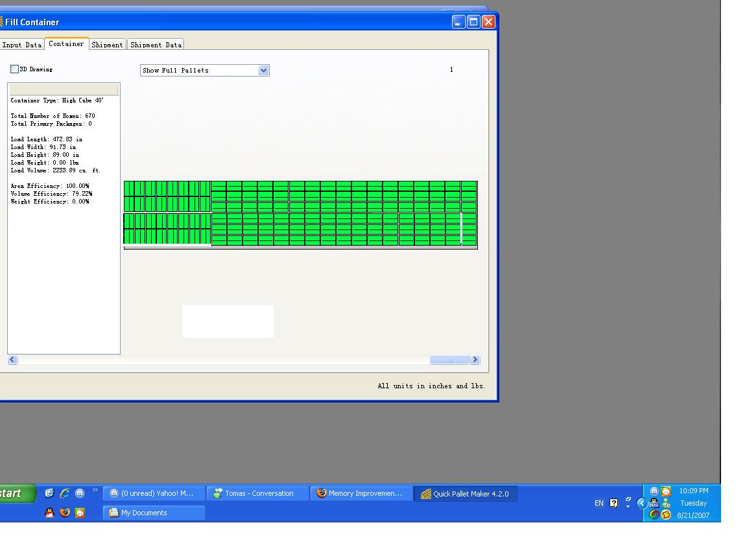The height and width of the screenshot is (560, 747).
Task: Click Load Height: 89.00 in
Action: [x=45, y=155]
